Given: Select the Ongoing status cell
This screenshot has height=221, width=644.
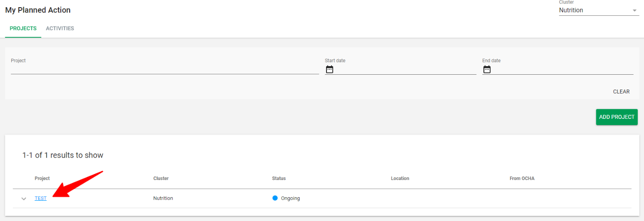Looking at the screenshot, I should click(286, 198).
